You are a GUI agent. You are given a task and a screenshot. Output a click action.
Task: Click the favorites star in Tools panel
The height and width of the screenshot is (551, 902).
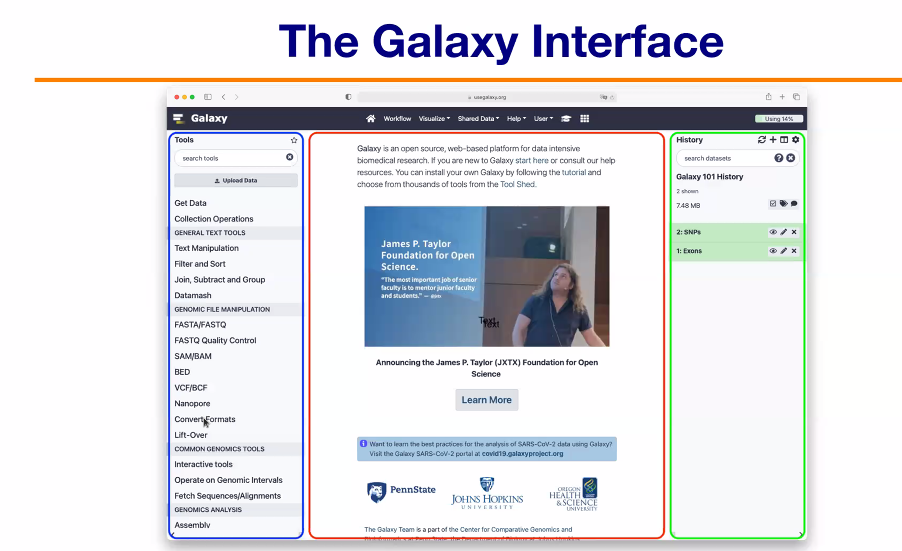point(294,140)
